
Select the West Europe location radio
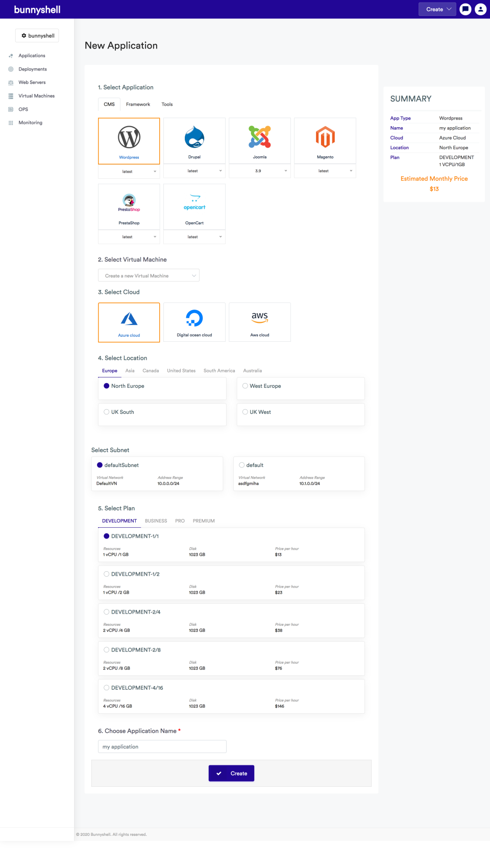(x=245, y=386)
